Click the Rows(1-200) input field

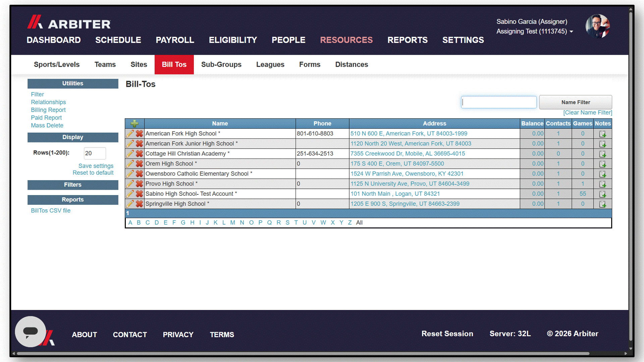click(95, 153)
